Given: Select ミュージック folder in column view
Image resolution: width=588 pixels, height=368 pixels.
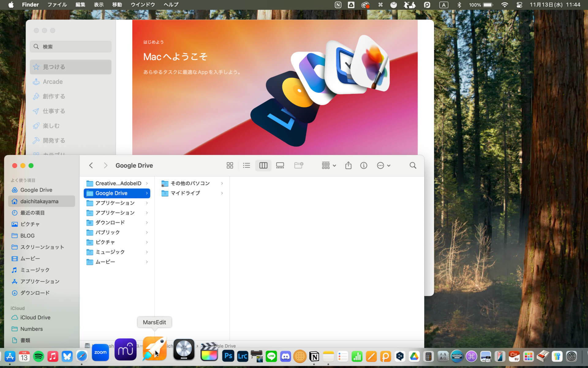Looking at the screenshot, I should pos(117,252).
